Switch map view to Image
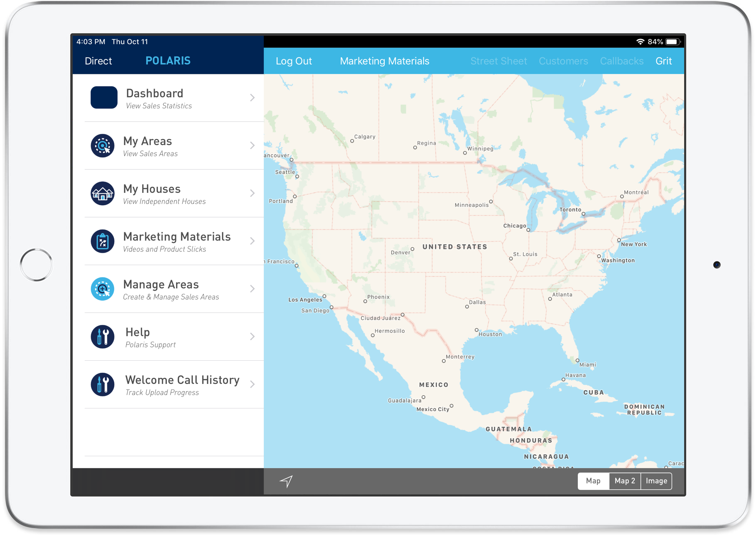756x536 pixels. coord(656,481)
